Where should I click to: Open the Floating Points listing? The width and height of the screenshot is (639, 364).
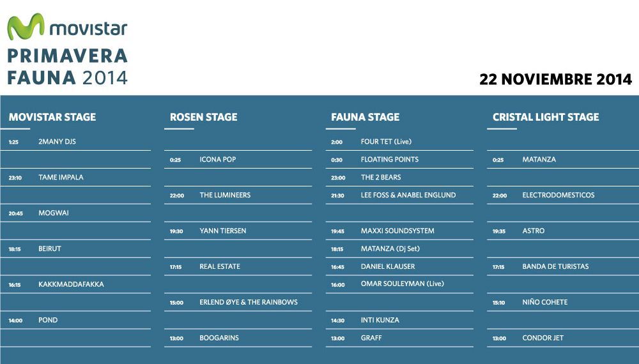point(390,160)
